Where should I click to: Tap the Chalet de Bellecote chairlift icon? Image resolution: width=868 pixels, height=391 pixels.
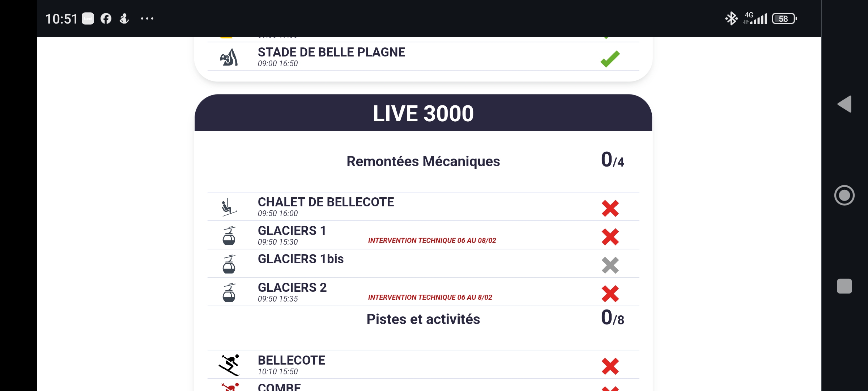coord(229,207)
